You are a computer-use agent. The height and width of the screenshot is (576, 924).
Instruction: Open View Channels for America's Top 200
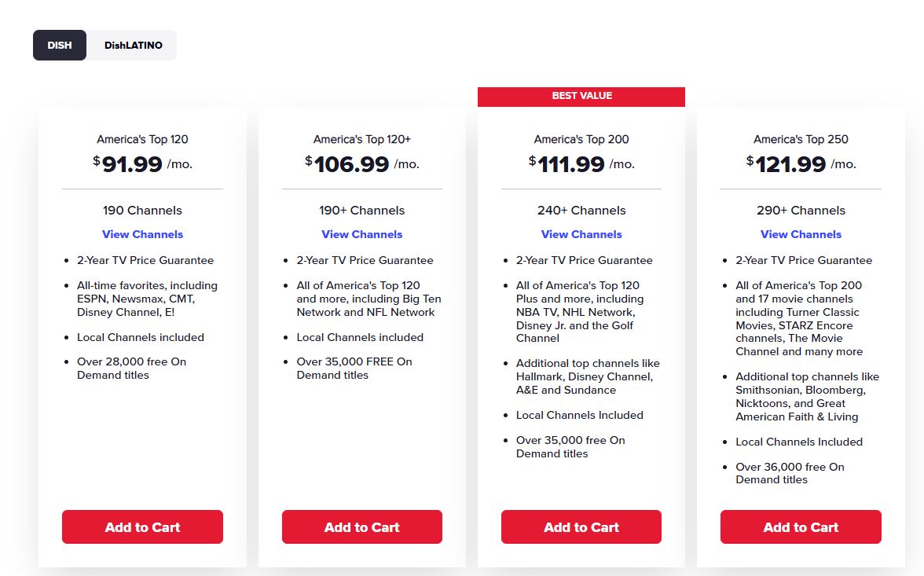click(x=581, y=234)
